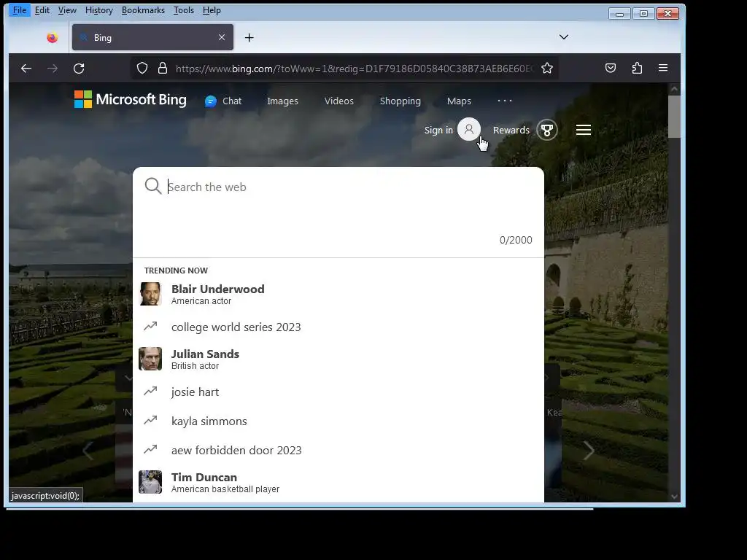Click the previous carousel arrow on left

[x=88, y=451]
